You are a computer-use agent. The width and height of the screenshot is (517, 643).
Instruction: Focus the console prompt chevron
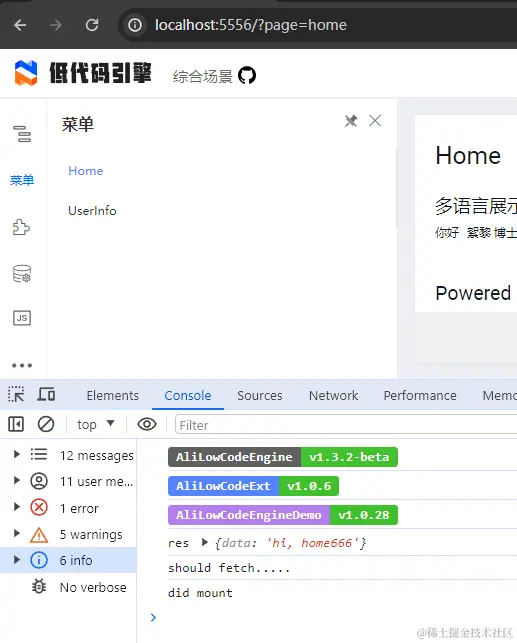click(153, 617)
